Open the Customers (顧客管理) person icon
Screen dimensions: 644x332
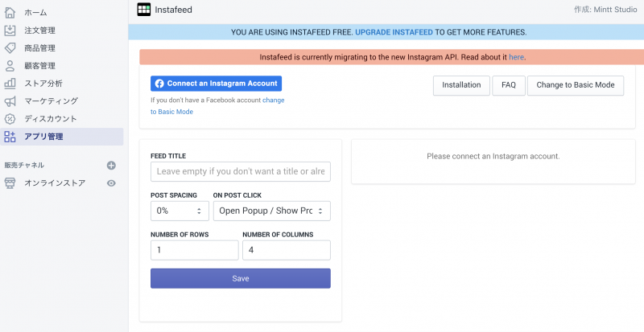(x=10, y=66)
